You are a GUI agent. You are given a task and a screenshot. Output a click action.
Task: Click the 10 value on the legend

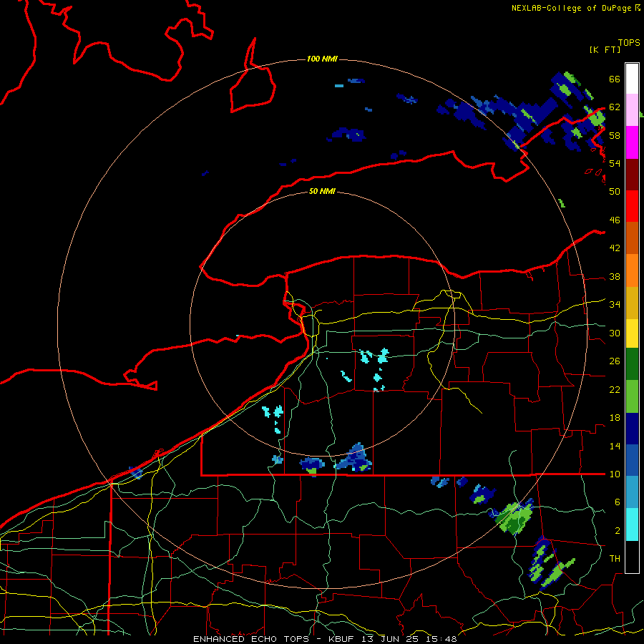(615, 474)
